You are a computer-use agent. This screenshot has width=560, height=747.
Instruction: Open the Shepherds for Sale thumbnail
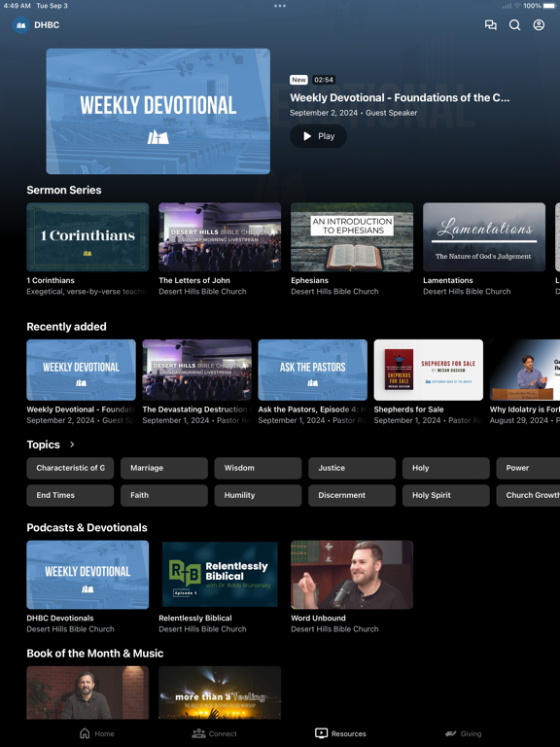[x=428, y=370]
